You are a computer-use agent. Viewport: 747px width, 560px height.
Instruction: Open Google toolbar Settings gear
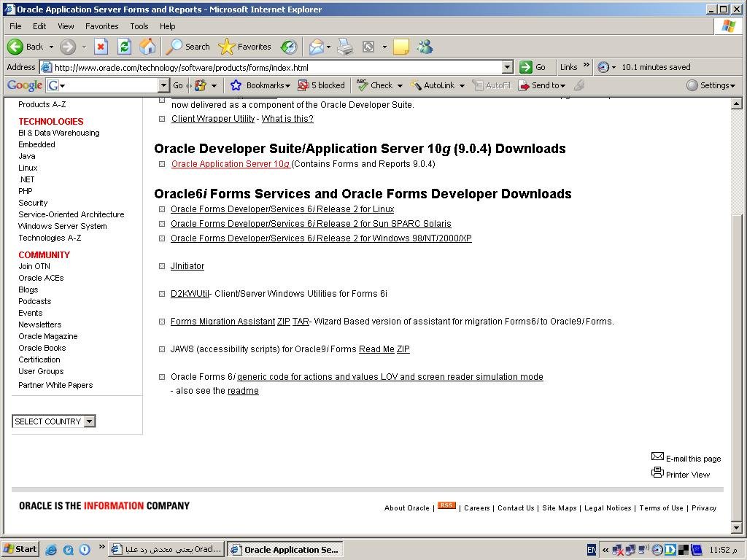click(692, 85)
